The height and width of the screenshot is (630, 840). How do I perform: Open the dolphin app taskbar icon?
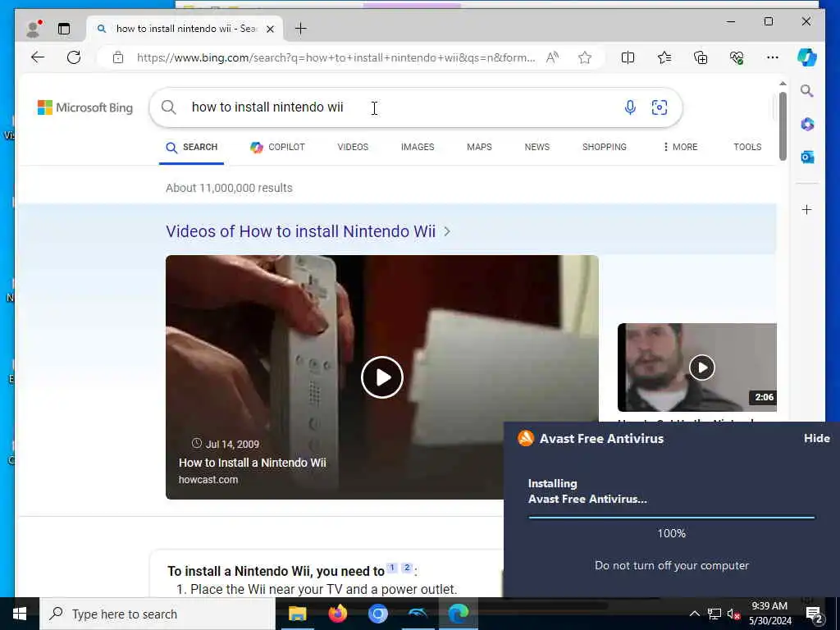(x=418, y=614)
